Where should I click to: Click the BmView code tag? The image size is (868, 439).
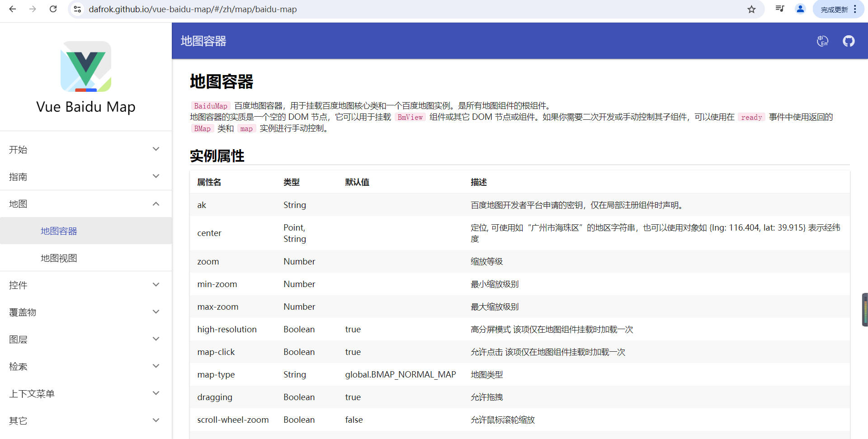point(410,117)
